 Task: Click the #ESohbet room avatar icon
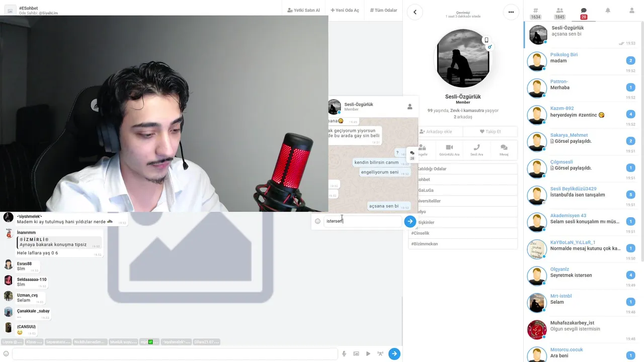[10, 10]
